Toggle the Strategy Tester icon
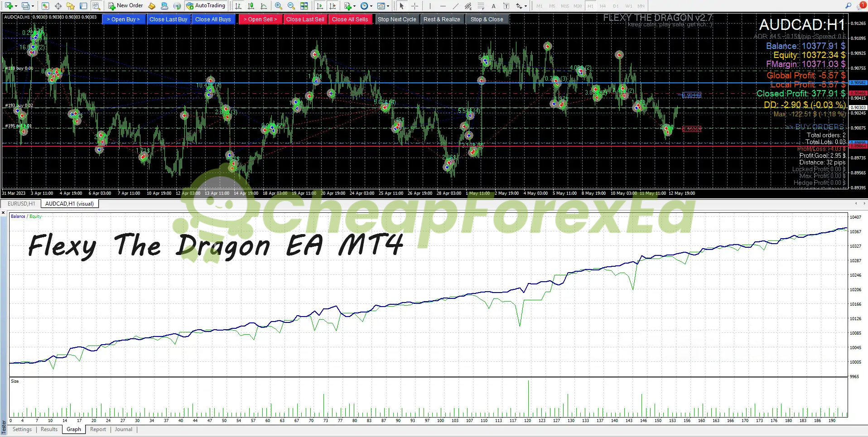This screenshot has height=437, width=868. tap(96, 6)
